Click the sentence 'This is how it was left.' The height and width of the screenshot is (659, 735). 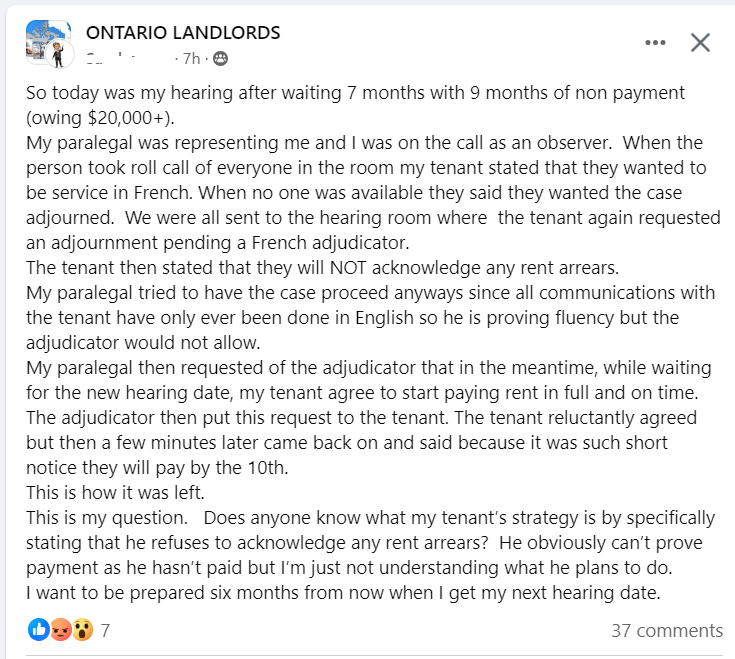[115, 493]
